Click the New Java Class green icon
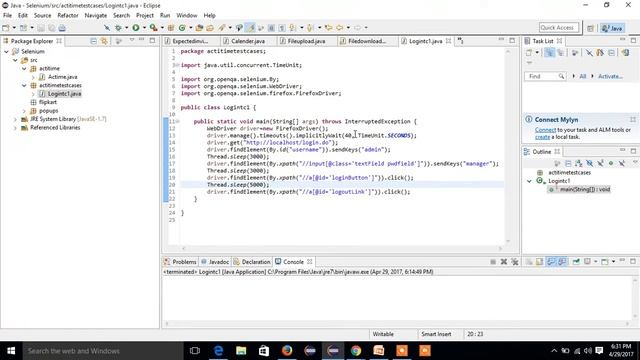 click(182, 28)
